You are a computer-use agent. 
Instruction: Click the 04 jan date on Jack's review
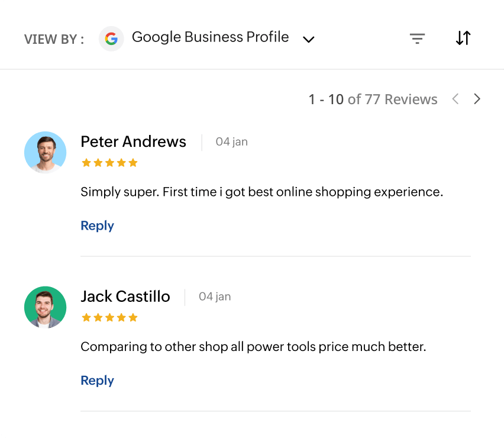pos(215,297)
